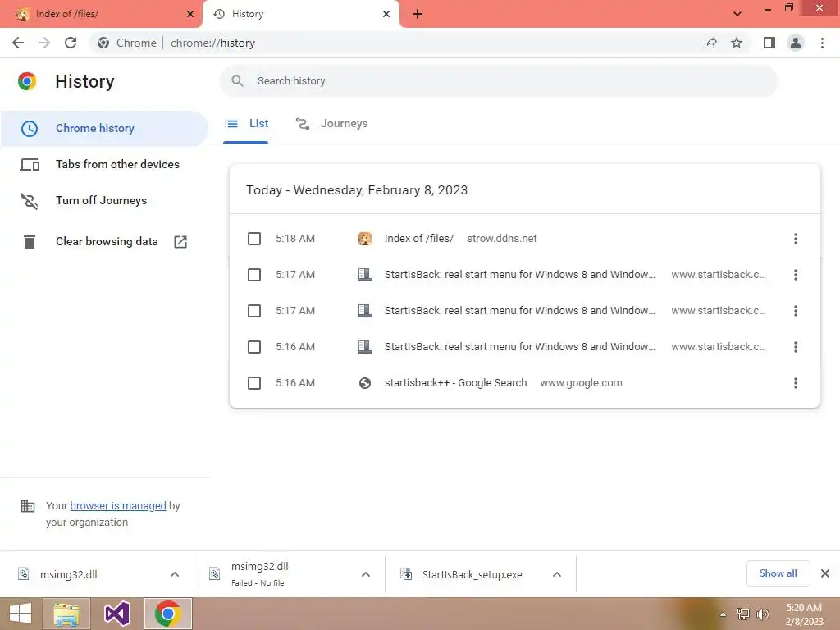Open more actions for Google Search entry
This screenshot has width=840, height=630.
pos(796,383)
